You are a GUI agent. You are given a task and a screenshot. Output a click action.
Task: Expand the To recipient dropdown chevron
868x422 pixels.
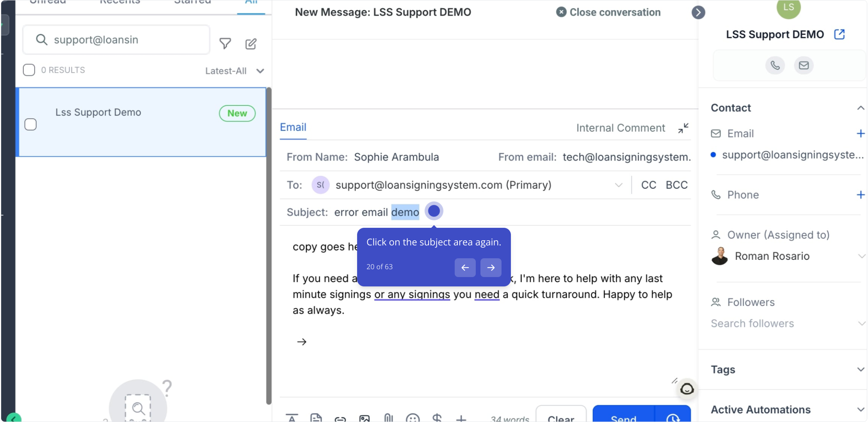(618, 185)
